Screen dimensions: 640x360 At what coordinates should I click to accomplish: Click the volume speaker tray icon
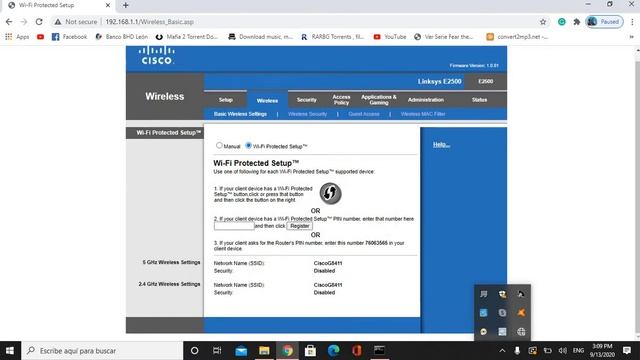pyautogui.click(x=563, y=351)
